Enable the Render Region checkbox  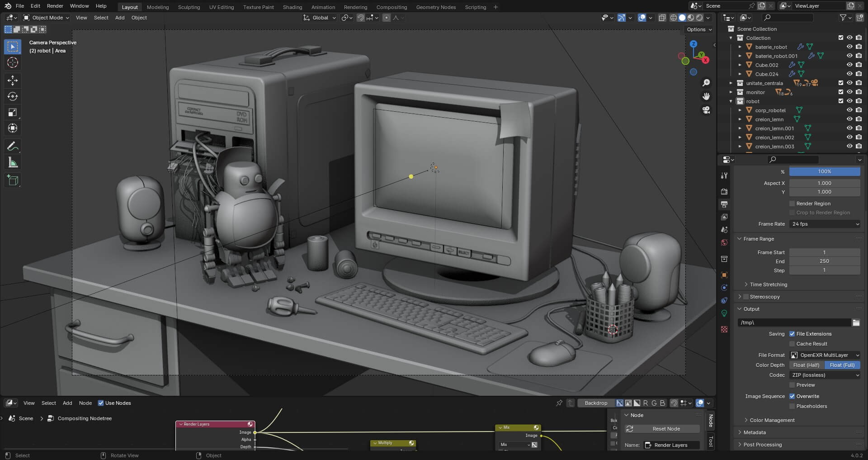click(792, 204)
